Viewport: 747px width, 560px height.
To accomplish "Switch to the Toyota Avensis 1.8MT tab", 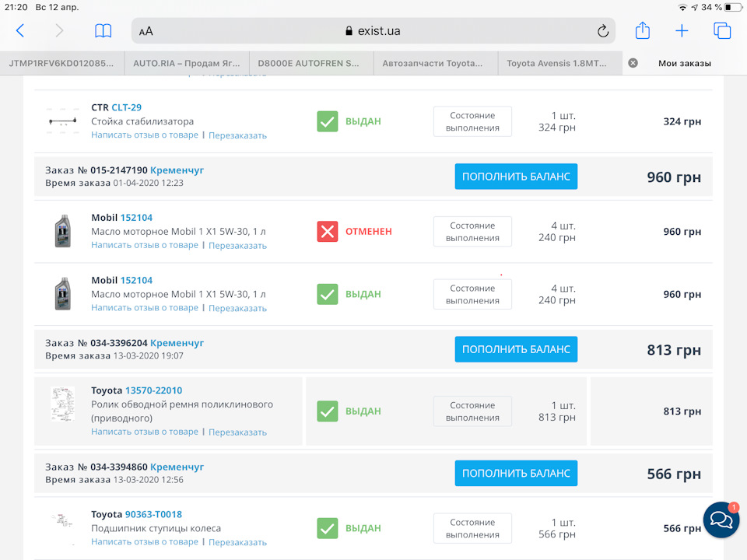I will (559, 63).
